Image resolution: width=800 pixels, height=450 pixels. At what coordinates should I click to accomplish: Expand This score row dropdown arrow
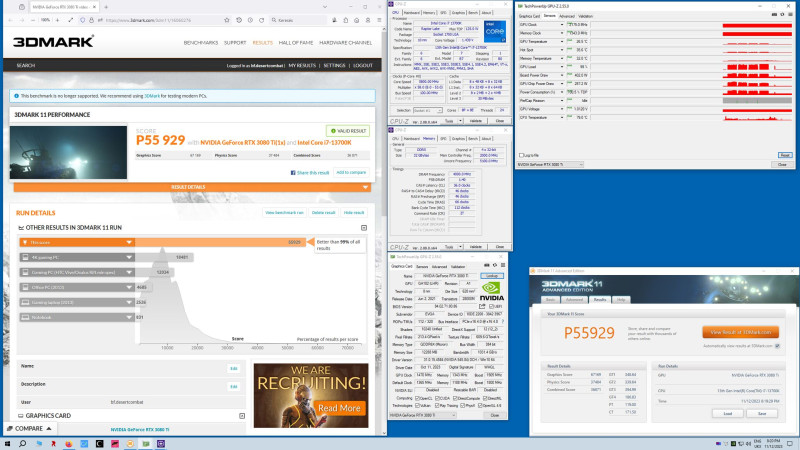click(129, 242)
